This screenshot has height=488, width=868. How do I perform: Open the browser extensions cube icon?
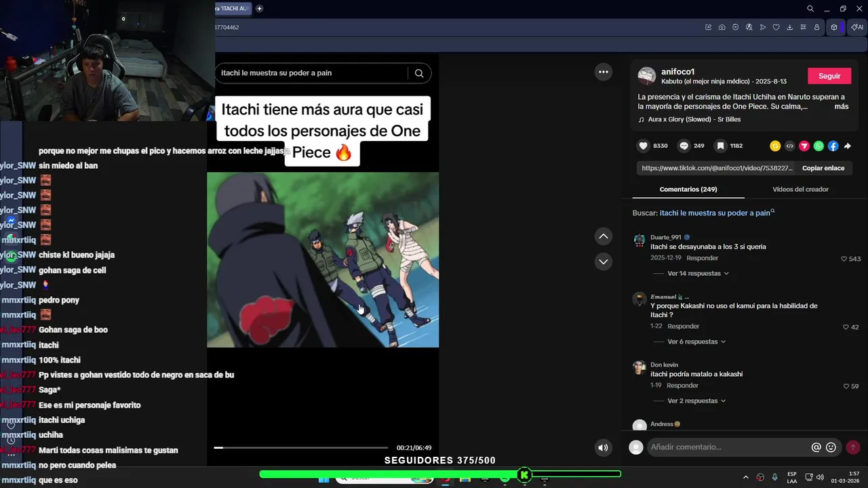point(834,27)
